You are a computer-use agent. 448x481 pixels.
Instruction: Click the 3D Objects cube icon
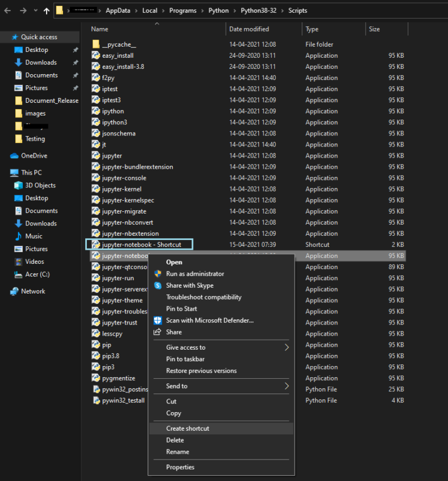click(19, 185)
